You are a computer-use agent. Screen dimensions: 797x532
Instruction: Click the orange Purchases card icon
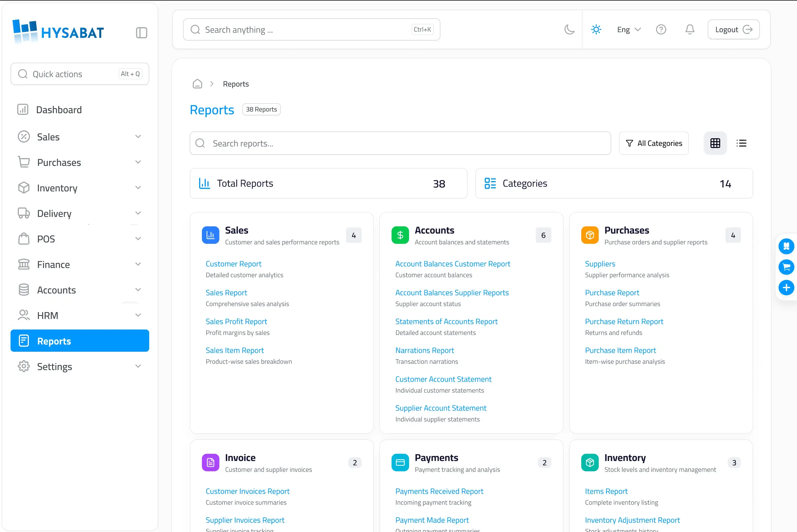click(x=590, y=235)
